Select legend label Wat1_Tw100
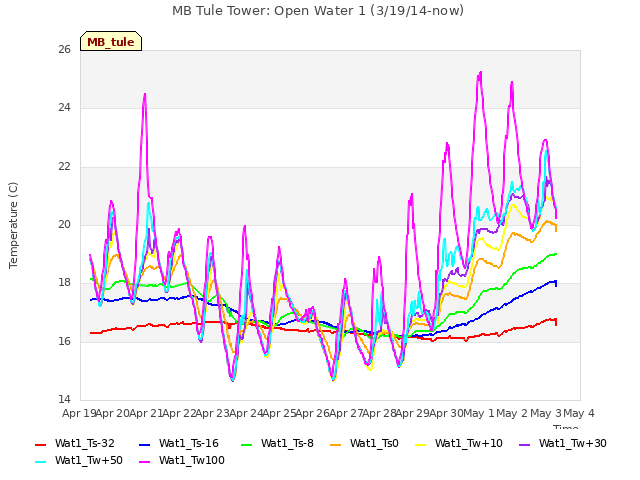 [192, 460]
